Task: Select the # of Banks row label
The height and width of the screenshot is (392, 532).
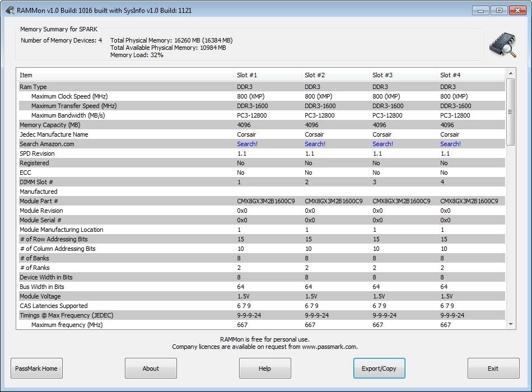Action: tap(34, 258)
